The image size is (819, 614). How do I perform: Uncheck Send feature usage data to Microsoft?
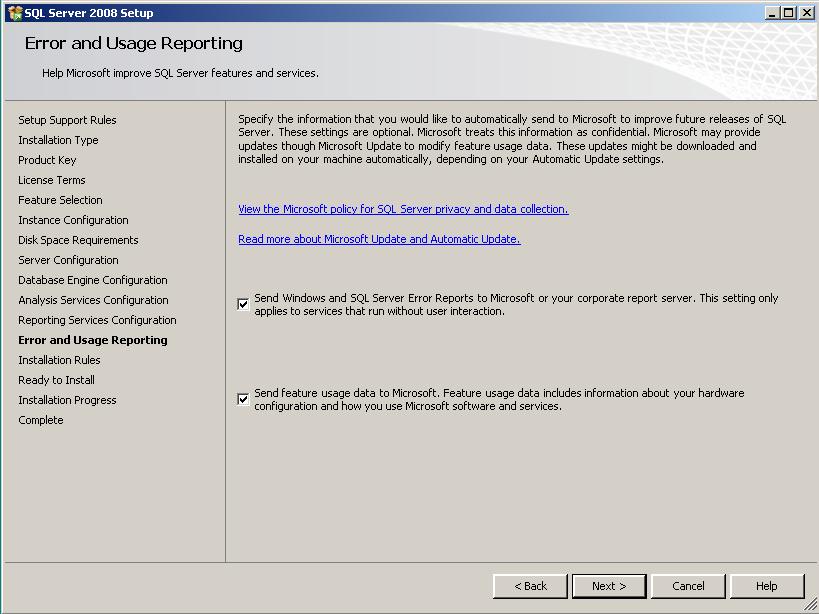click(243, 399)
